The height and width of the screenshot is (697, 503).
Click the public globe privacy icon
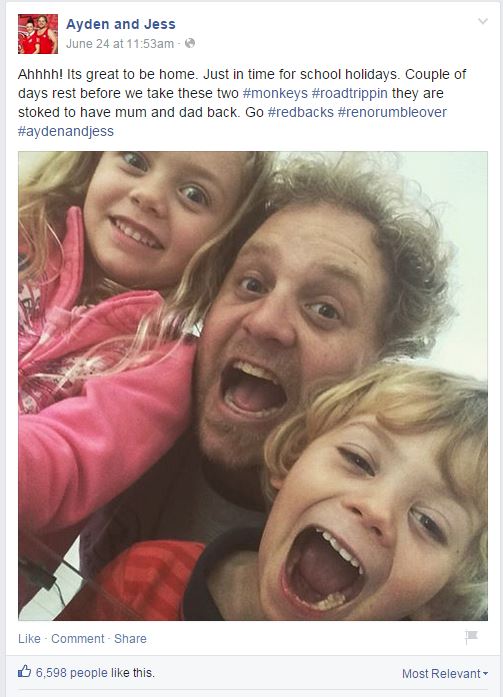[190, 43]
